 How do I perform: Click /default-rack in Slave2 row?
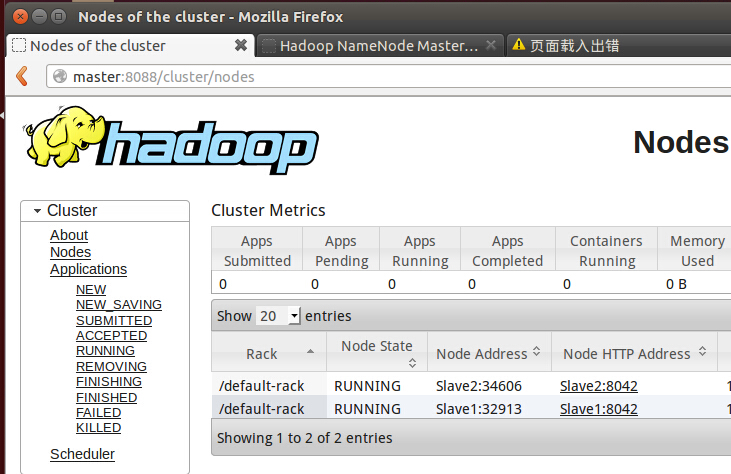tap(262, 386)
